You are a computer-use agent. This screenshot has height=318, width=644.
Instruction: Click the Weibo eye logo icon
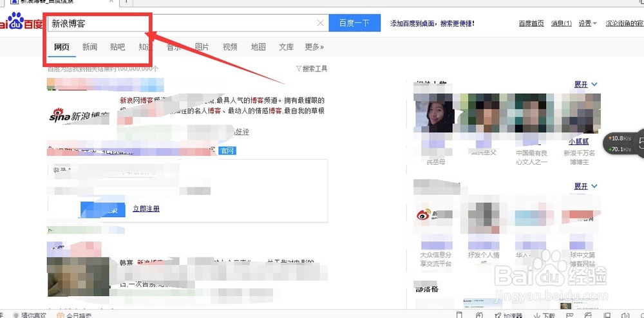coord(424,214)
